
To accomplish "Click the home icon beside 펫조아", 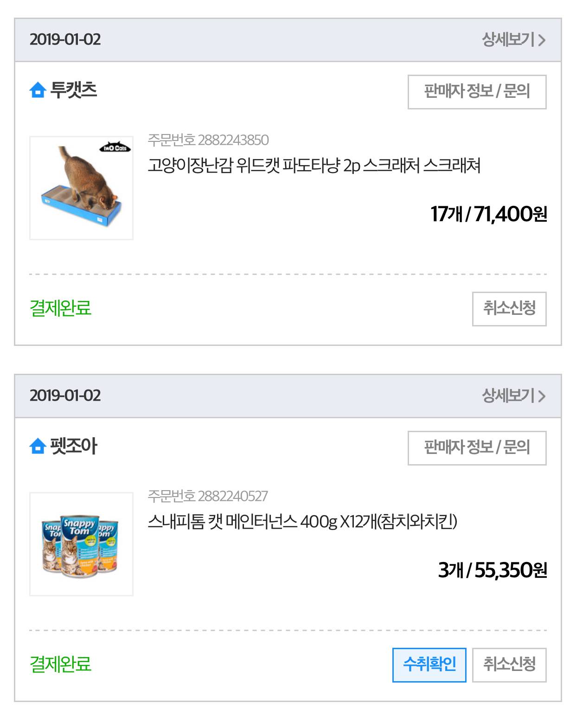I will click(37, 446).
